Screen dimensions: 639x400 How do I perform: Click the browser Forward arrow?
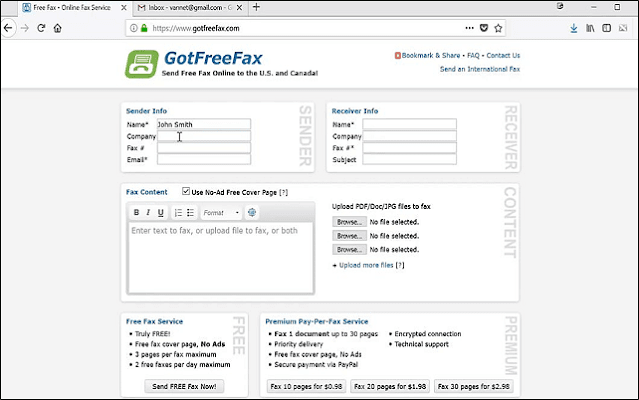pos(24,28)
